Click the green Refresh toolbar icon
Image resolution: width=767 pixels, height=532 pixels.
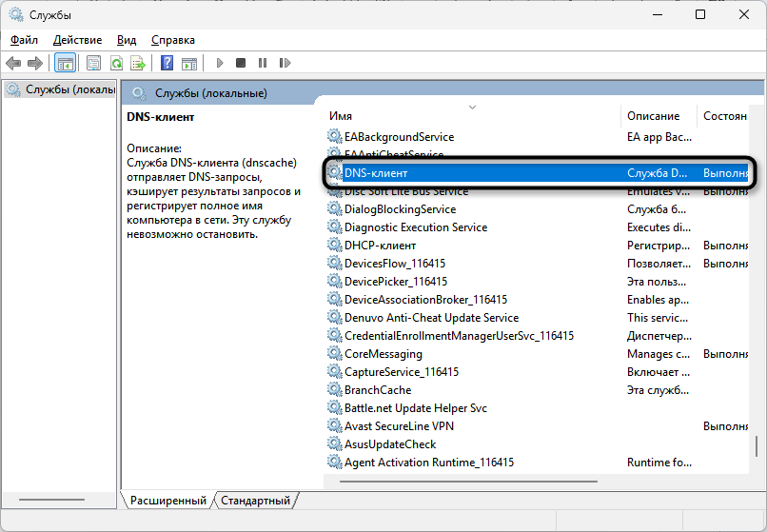tap(116, 63)
